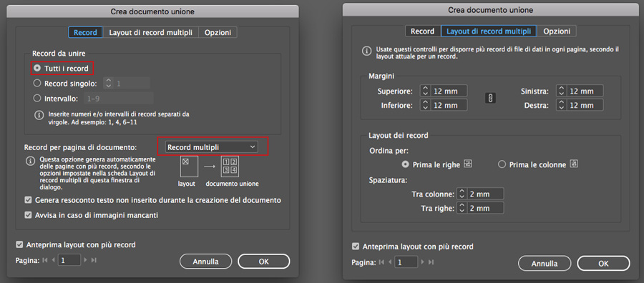Click the Intervallo range input field
The width and height of the screenshot is (644, 283).
tap(119, 98)
